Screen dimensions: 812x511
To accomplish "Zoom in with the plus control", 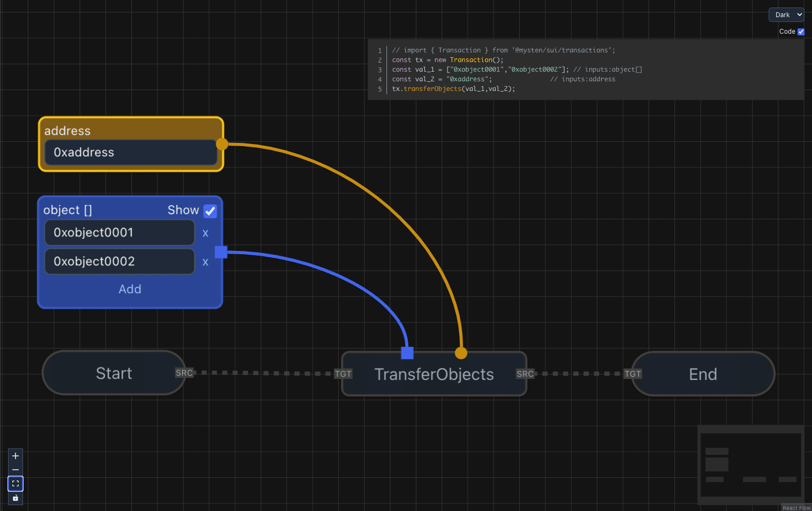I will pyautogui.click(x=16, y=456).
